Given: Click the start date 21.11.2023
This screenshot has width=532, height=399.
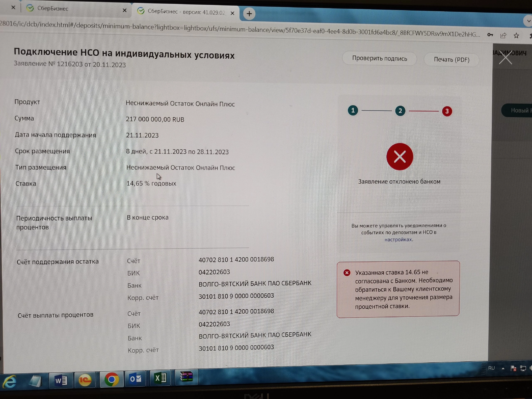Looking at the screenshot, I should click(142, 135).
